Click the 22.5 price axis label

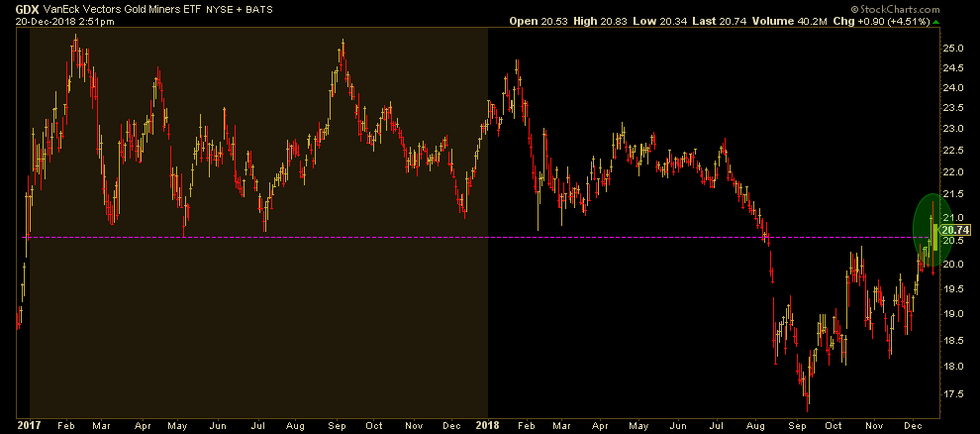click(952, 151)
